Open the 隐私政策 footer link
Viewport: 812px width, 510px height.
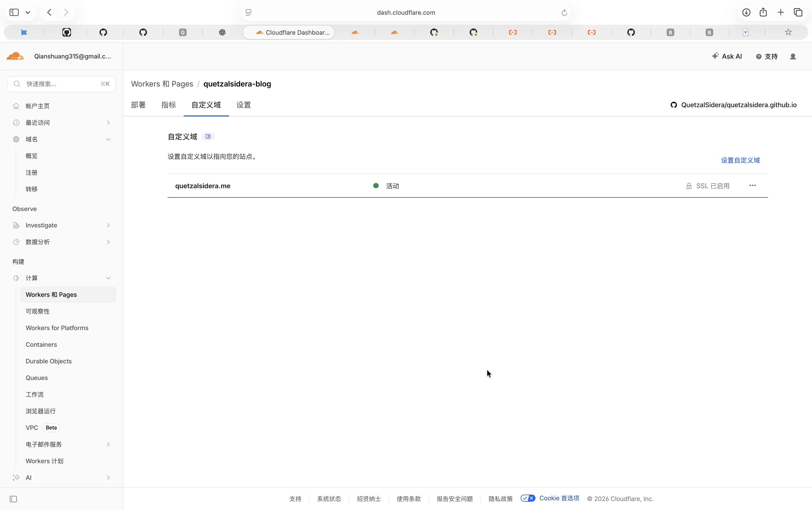500,499
